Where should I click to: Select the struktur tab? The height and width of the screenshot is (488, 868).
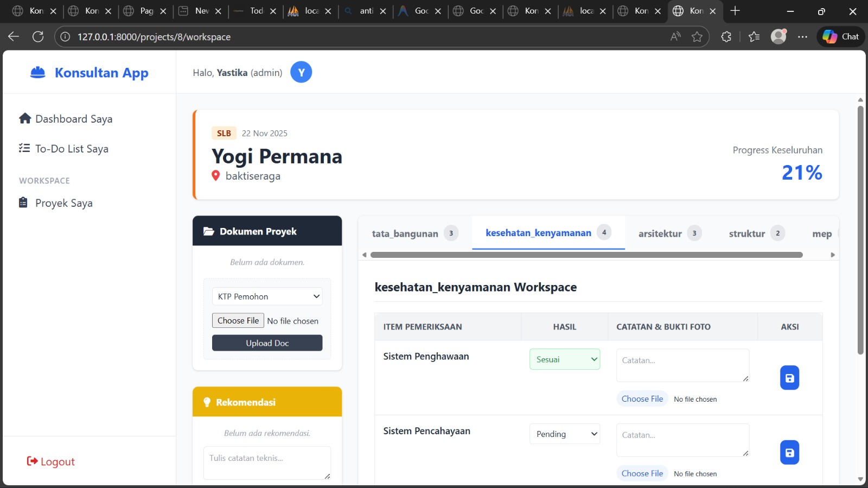[x=746, y=233]
